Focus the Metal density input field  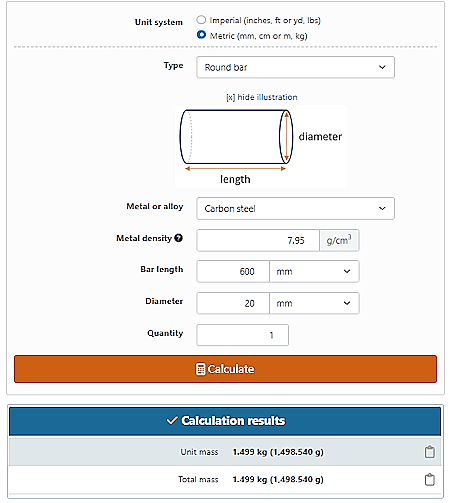tap(258, 240)
